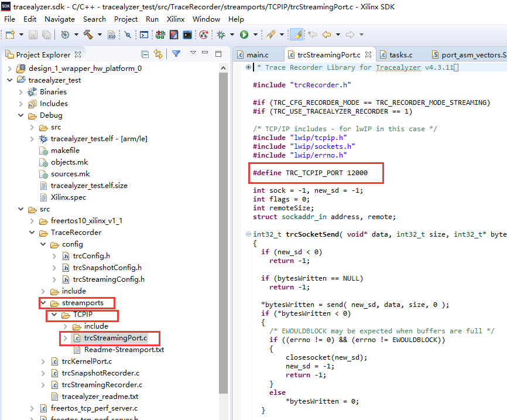
Task: Open the Project Explorer filter funnel
Action: point(176,53)
